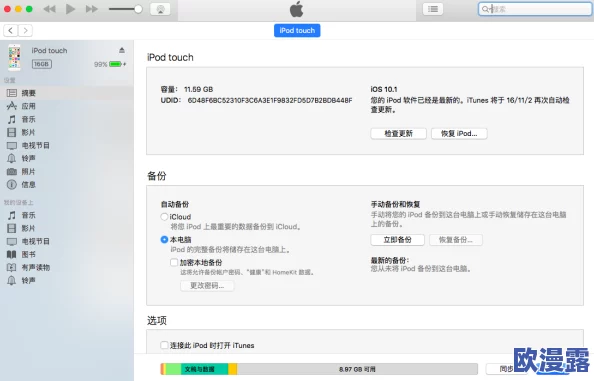Open the Up Next list button
Image resolution: width=594 pixels, height=381 pixels.
coord(433,9)
